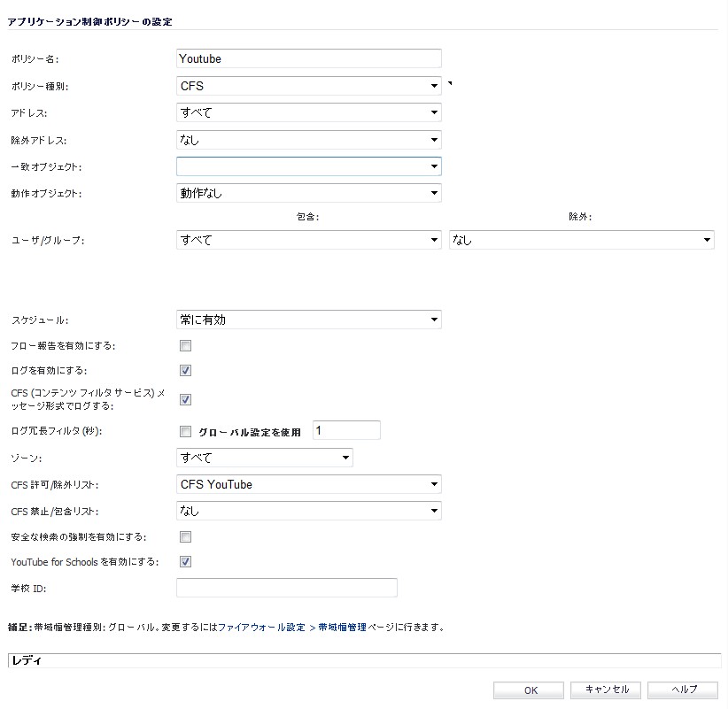Open the ユーザ/グループ 除外 dropdown
Image resolution: width=728 pixels, height=709 pixels.
[581, 240]
